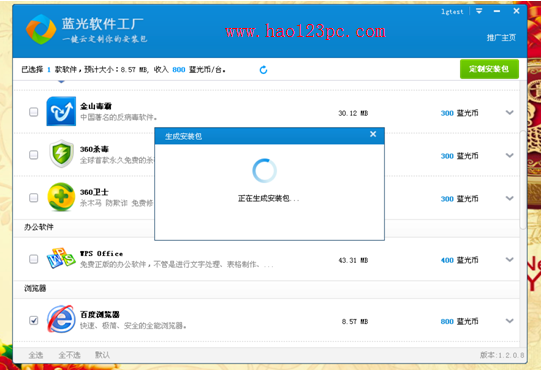
Task: Expand the 360杀毒 row details
Action: coord(510,155)
